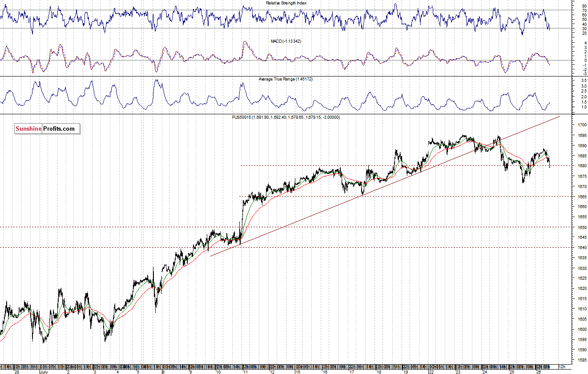Click the 15 date label on time axis
The width and height of the screenshot is (588, 374).
tap(298, 371)
